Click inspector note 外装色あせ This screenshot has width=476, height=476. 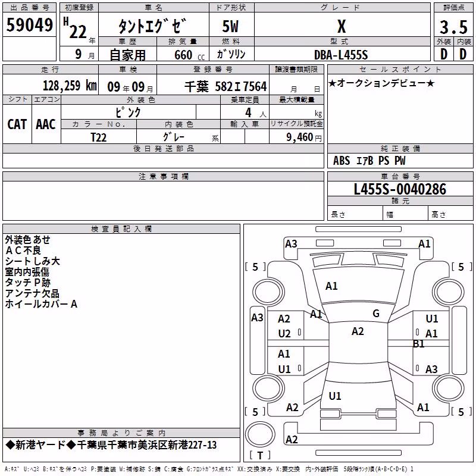coord(27,240)
